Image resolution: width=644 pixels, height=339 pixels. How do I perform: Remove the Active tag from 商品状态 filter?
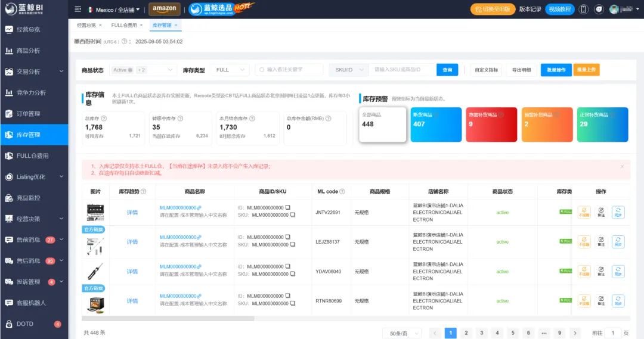pos(130,70)
